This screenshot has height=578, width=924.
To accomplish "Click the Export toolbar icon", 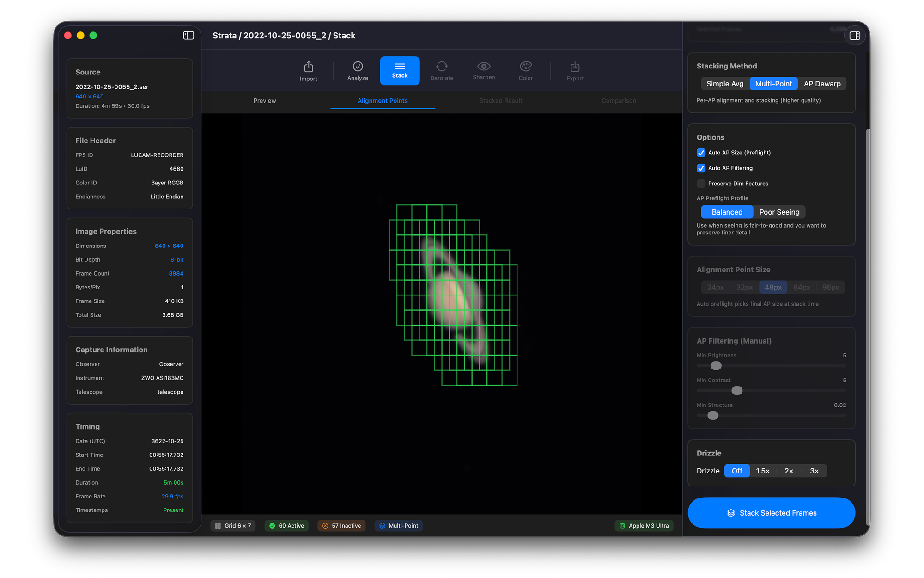I will (575, 67).
